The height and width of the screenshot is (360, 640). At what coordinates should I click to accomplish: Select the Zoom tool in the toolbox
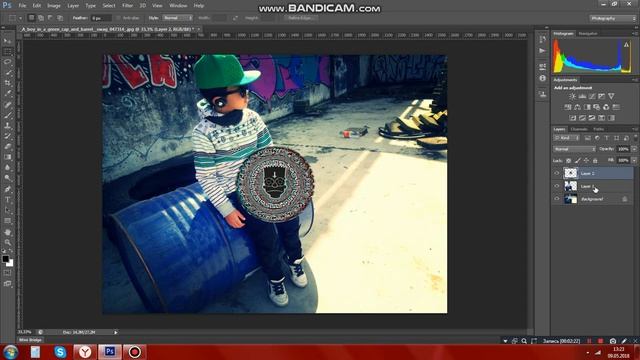pyautogui.click(x=7, y=242)
